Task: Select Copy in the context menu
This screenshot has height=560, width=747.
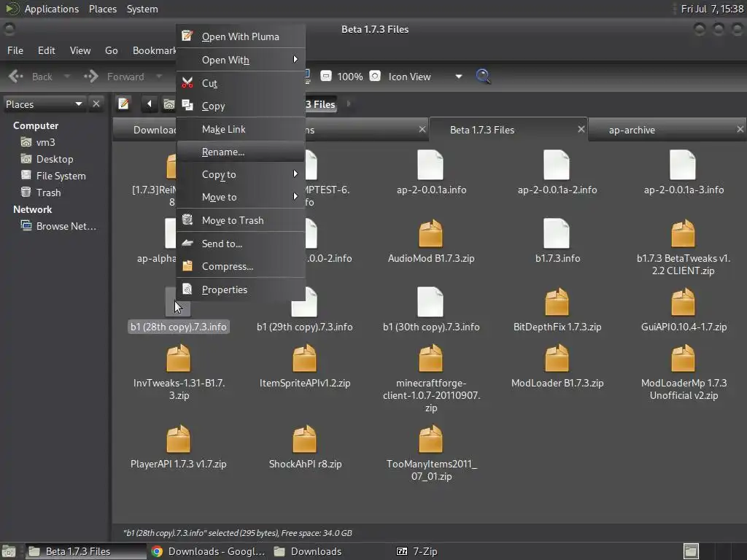Action: tap(241, 106)
